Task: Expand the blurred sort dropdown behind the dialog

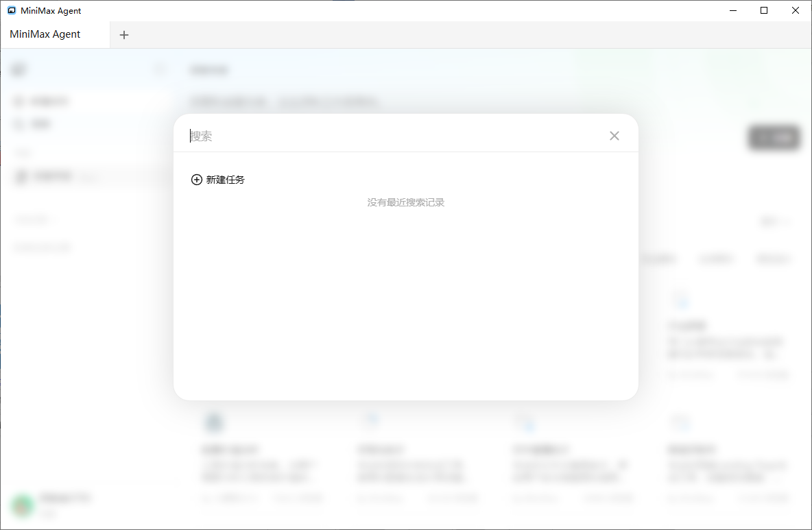Action: [775, 221]
